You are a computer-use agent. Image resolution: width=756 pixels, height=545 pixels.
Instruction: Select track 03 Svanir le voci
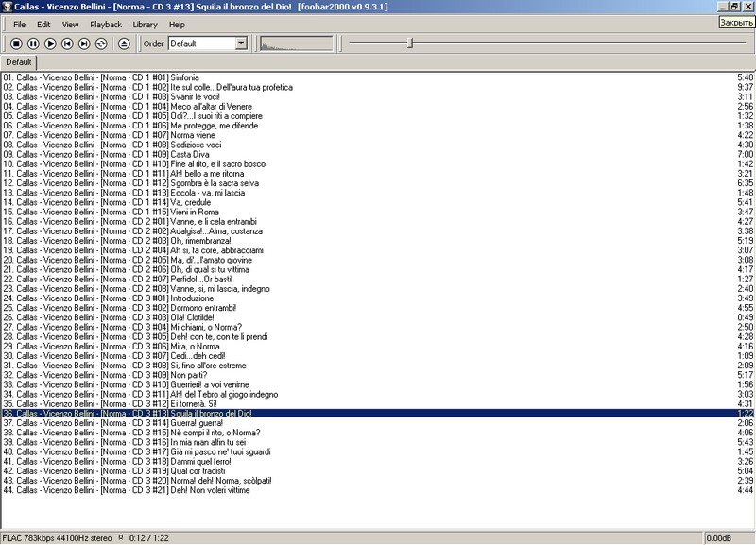377,97
